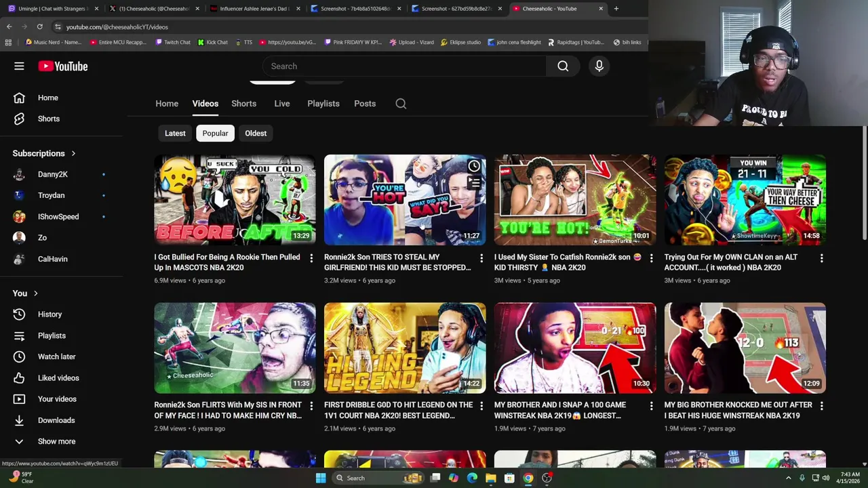Open 'I Used My Sister To Catfish' title
This screenshot has width=868, height=488.
coord(568,262)
